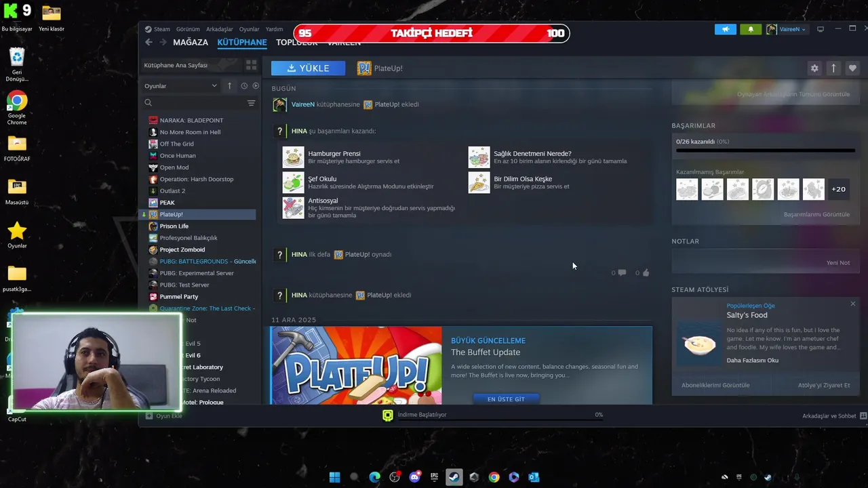This screenshot has width=868, height=488.
Task: Open the Yardım menu
Action: 274,29
